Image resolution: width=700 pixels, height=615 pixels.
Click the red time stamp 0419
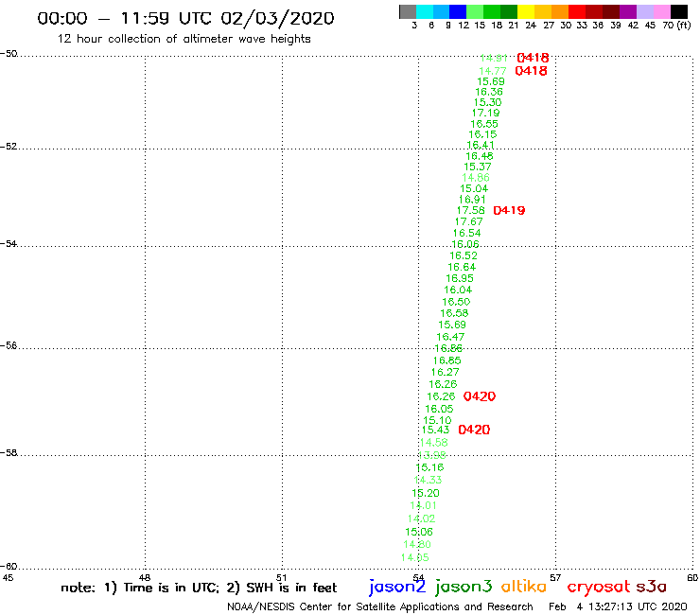click(x=509, y=210)
